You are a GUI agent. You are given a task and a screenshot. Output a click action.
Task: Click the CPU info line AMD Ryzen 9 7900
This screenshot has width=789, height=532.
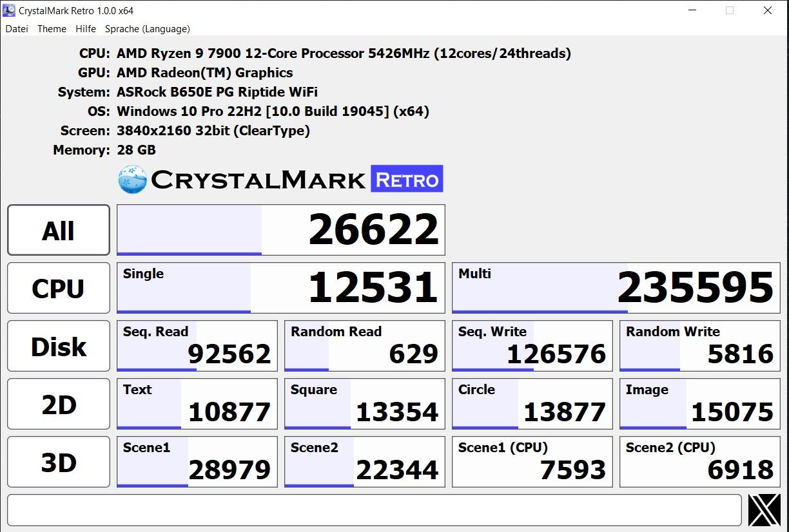tap(344, 53)
